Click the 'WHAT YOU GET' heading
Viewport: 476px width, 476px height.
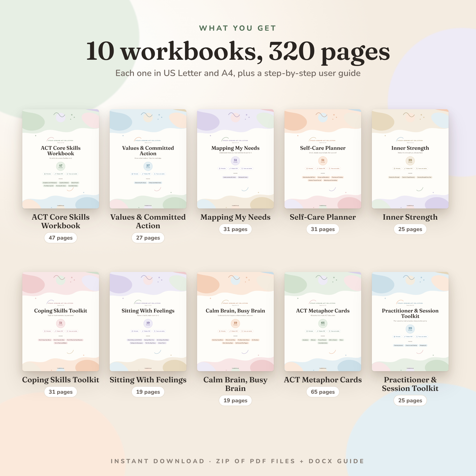pos(238,28)
